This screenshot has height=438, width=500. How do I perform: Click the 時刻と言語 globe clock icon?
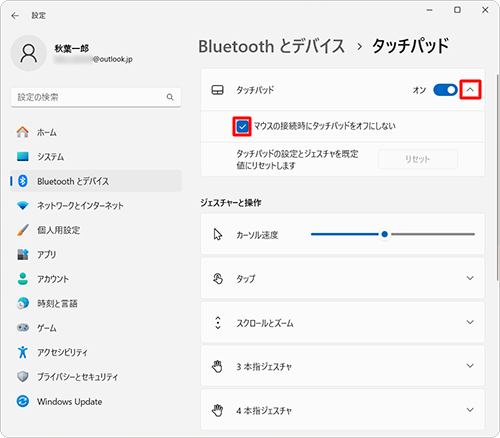23,303
